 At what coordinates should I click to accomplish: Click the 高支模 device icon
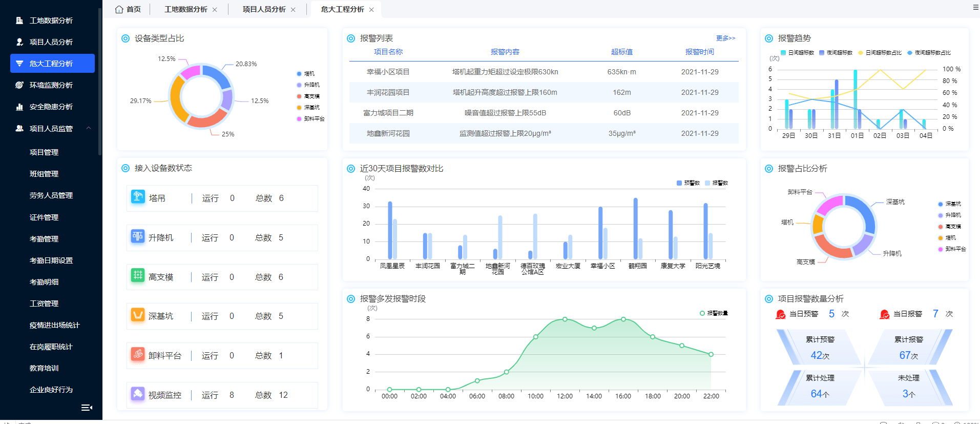(x=138, y=275)
